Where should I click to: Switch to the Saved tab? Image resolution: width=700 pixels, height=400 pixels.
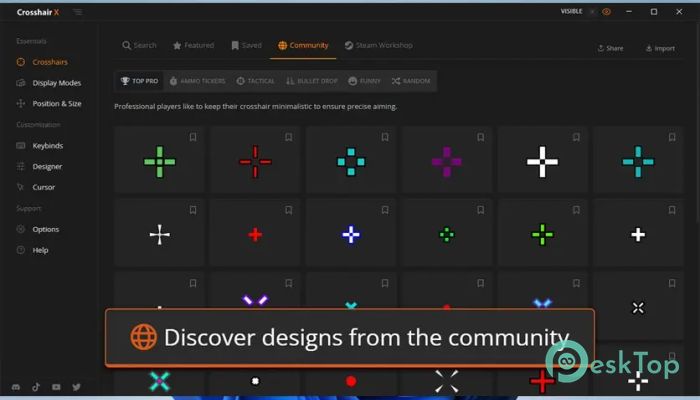tap(246, 46)
